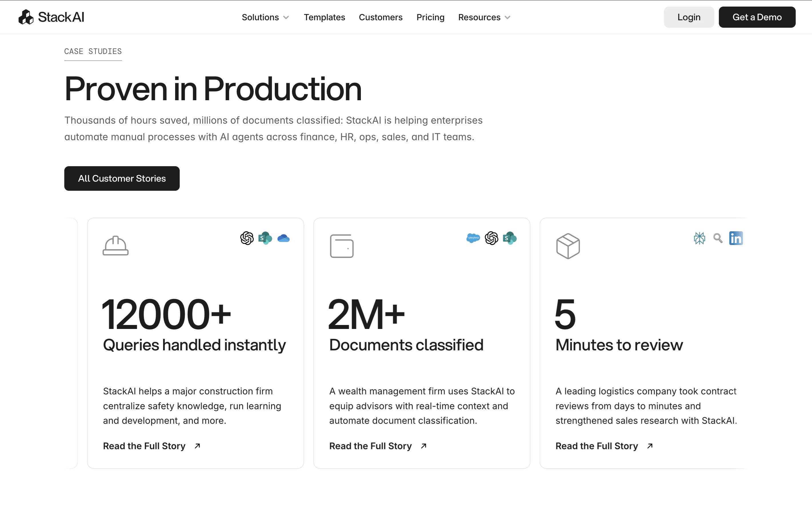Expand the Resources dropdown menu
The width and height of the screenshot is (812, 514).
[x=479, y=17]
